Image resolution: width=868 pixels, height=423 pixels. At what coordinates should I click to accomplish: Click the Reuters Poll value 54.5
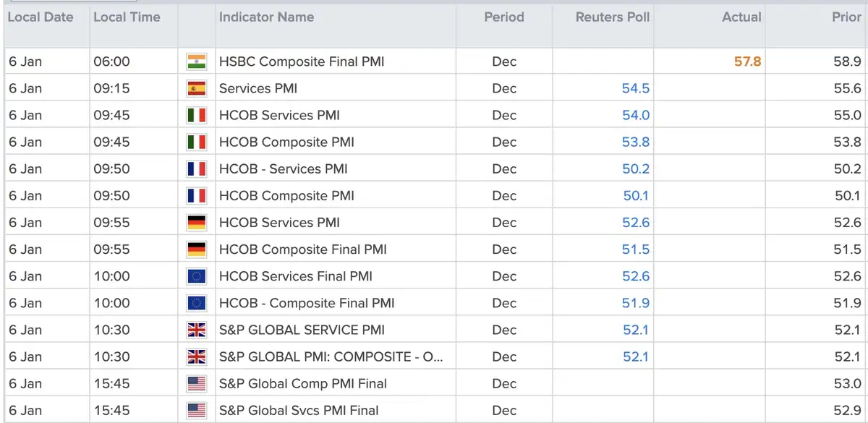pos(636,88)
